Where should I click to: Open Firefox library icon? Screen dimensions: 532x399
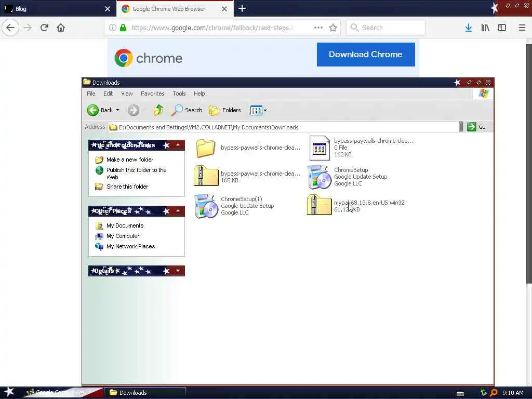pos(485,28)
